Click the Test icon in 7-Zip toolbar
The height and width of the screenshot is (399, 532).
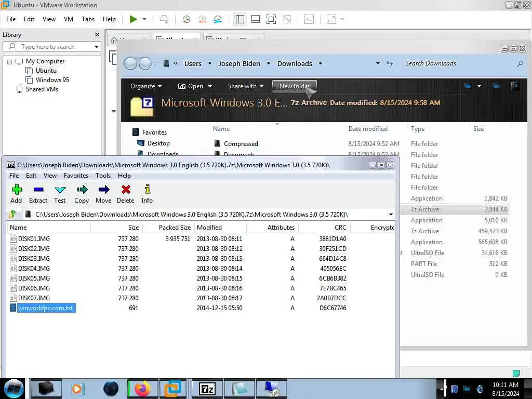[60, 189]
